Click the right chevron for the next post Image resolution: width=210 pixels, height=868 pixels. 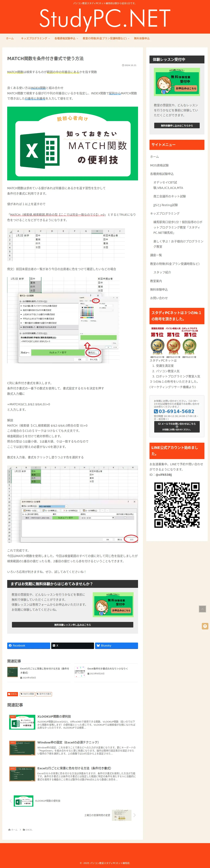coord(135,815)
